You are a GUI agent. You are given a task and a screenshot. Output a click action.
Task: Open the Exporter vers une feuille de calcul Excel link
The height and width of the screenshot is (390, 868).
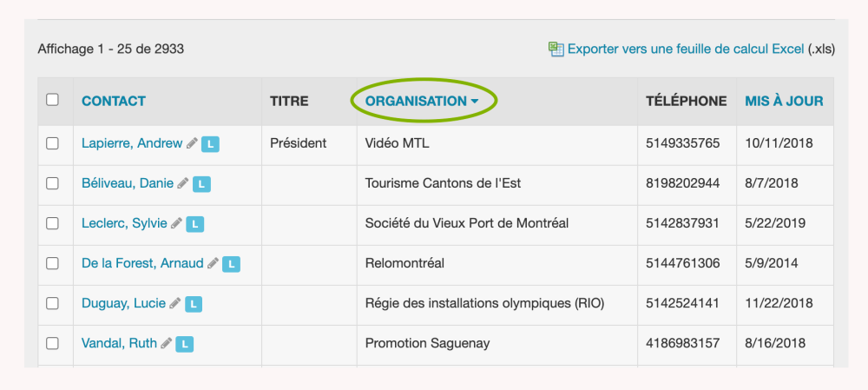click(686, 50)
